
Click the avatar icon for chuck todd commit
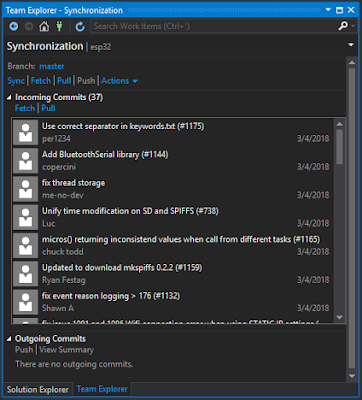[26, 246]
